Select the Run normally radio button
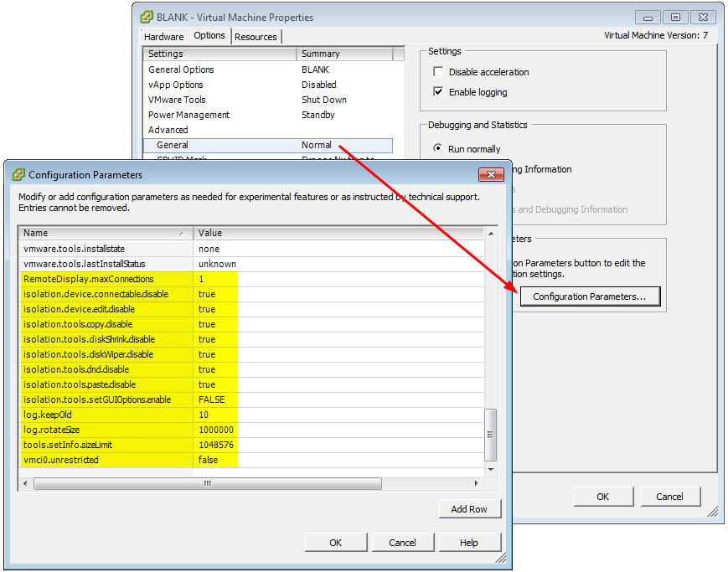Viewport: 728px width, 572px height. click(437, 148)
